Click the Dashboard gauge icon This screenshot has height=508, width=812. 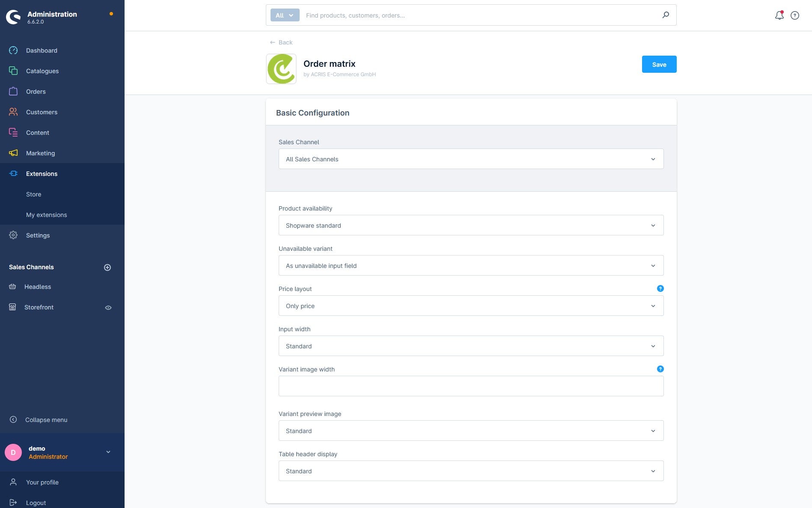click(13, 51)
